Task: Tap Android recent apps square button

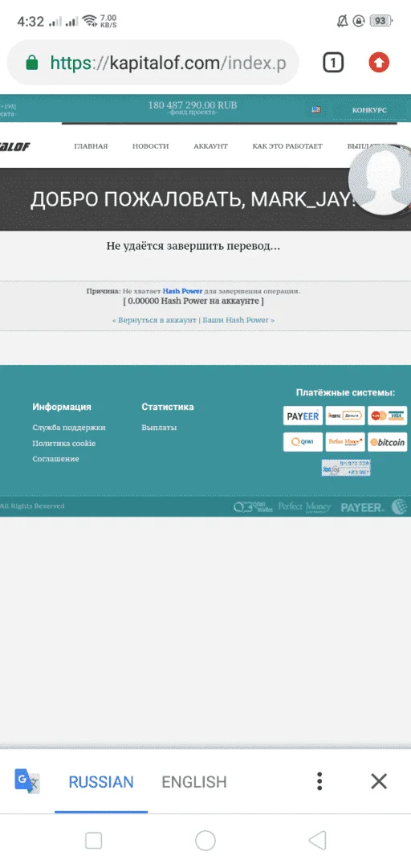Action: [x=93, y=841]
